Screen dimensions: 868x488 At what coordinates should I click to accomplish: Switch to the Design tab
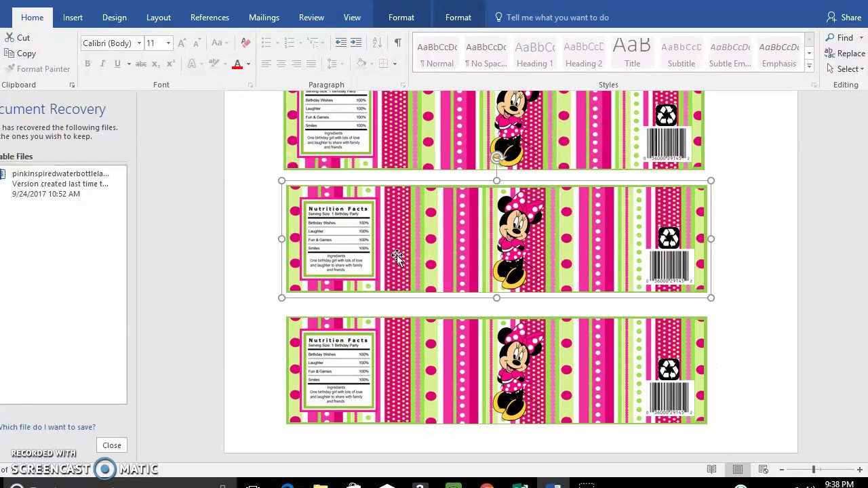click(x=114, y=18)
